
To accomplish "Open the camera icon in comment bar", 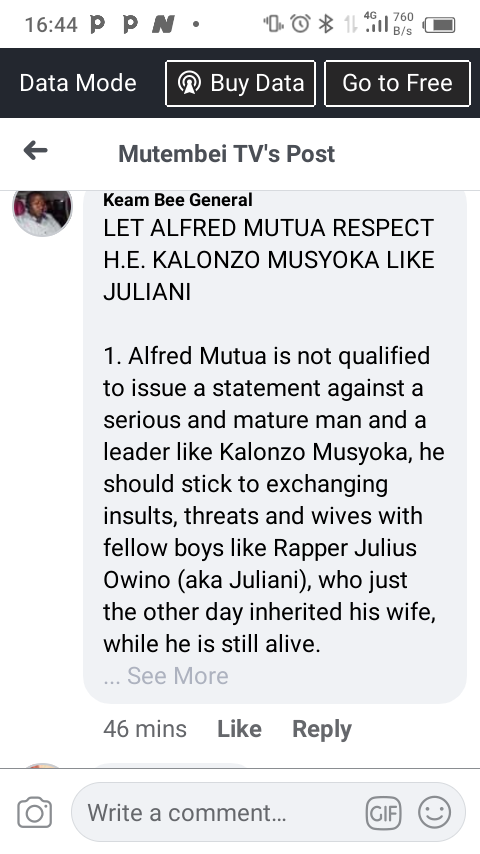I will tap(35, 813).
